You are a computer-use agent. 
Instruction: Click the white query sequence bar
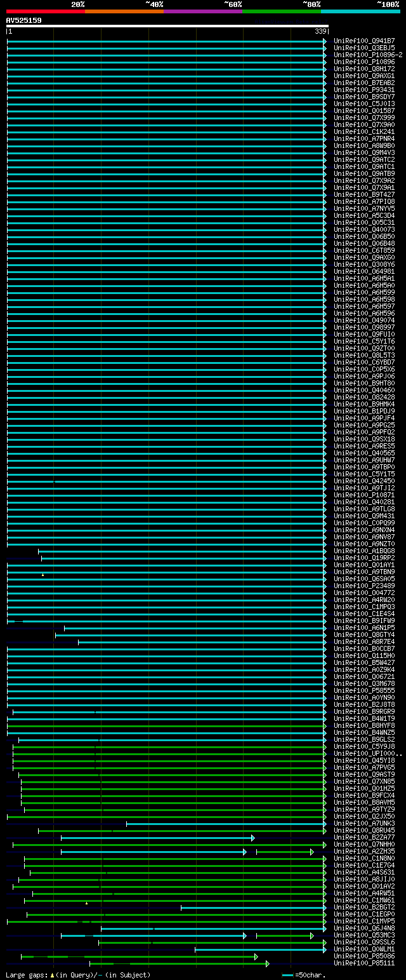click(x=167, y=27)
